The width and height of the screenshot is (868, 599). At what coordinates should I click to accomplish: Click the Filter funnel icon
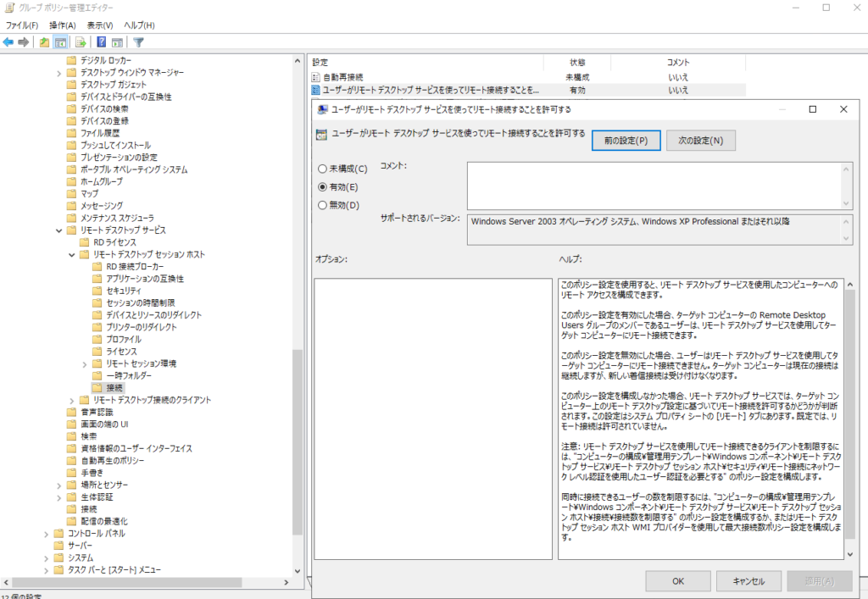[x=138, y=42]
